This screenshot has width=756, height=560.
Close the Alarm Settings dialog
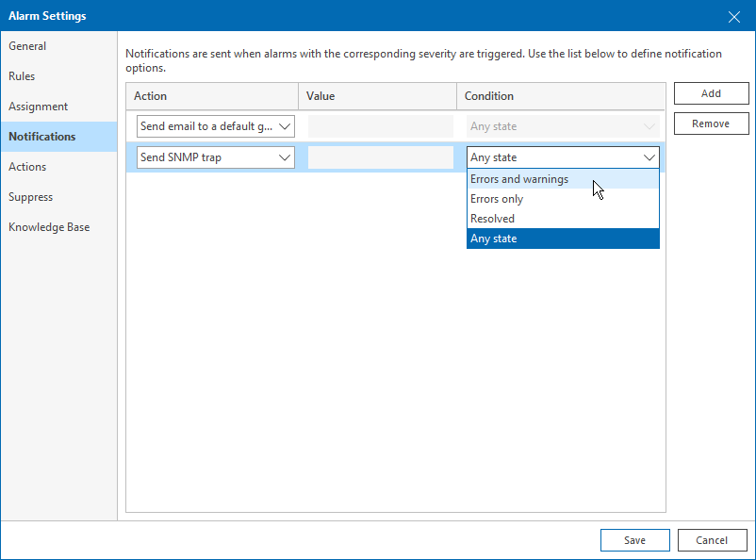[x=734, y=16]
